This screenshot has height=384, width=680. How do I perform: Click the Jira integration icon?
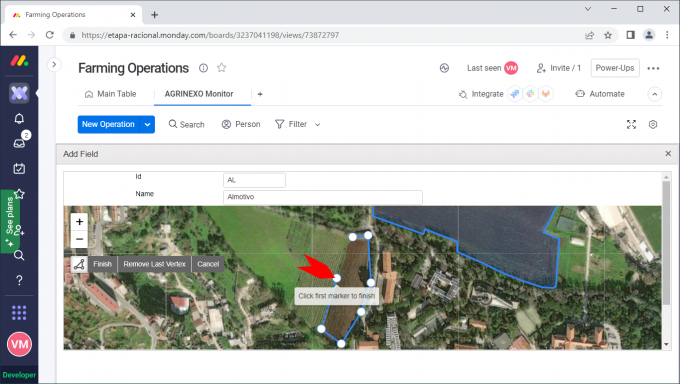click(x=515, y=94)
